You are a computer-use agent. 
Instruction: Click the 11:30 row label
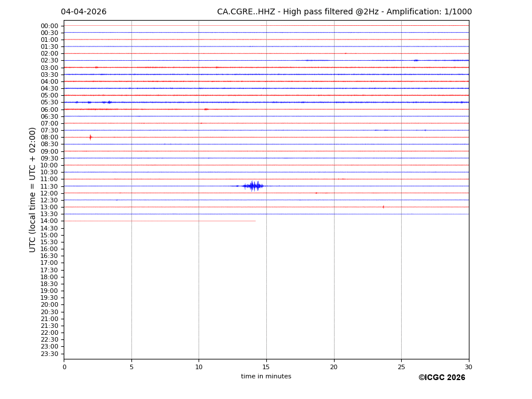(49, 186)
